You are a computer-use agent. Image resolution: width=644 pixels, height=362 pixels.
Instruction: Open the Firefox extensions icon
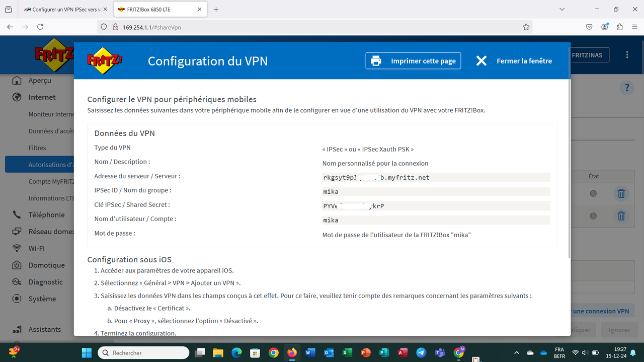tap(619, 27)
